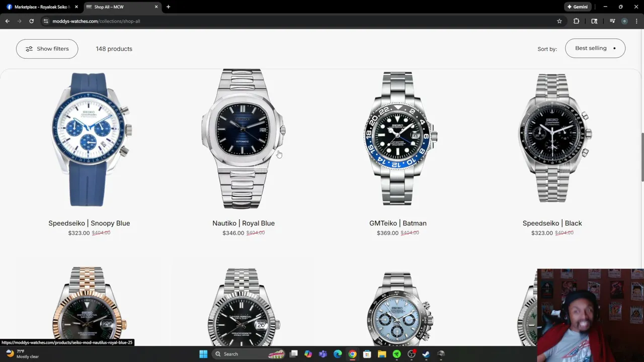
Task: Open Speedseiko | Black product link
Action: pyautogui.click(x=552, y=223)
